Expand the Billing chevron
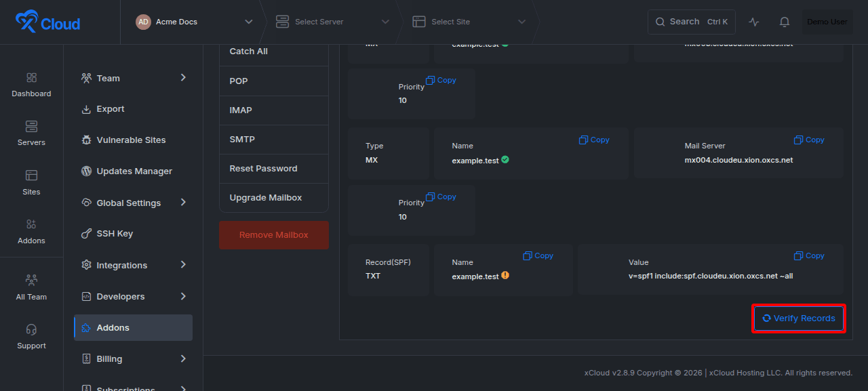The image size is (868, 391). coord(183,358)
